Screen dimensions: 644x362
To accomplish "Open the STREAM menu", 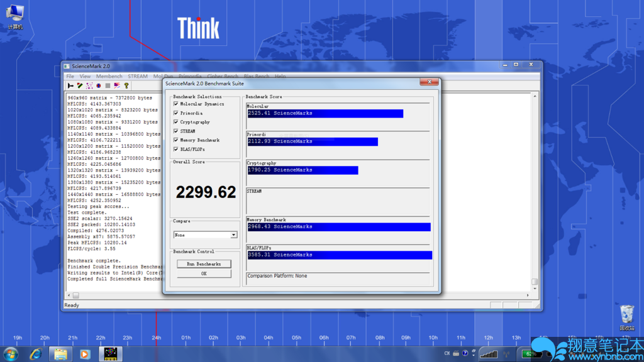I will click(x=138, y=76).
